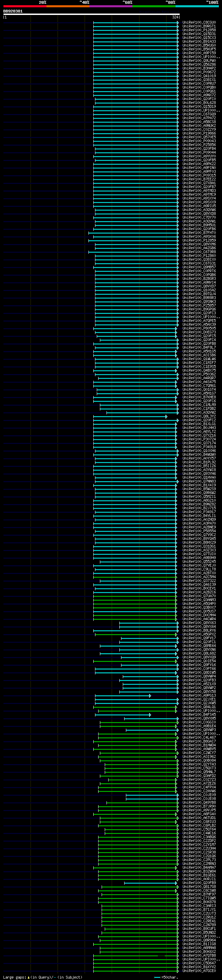This screenshot has height=980, width=222.
Task: Click the green bar for UniRef100_C2U3H4
Action: tap(138, 848)
